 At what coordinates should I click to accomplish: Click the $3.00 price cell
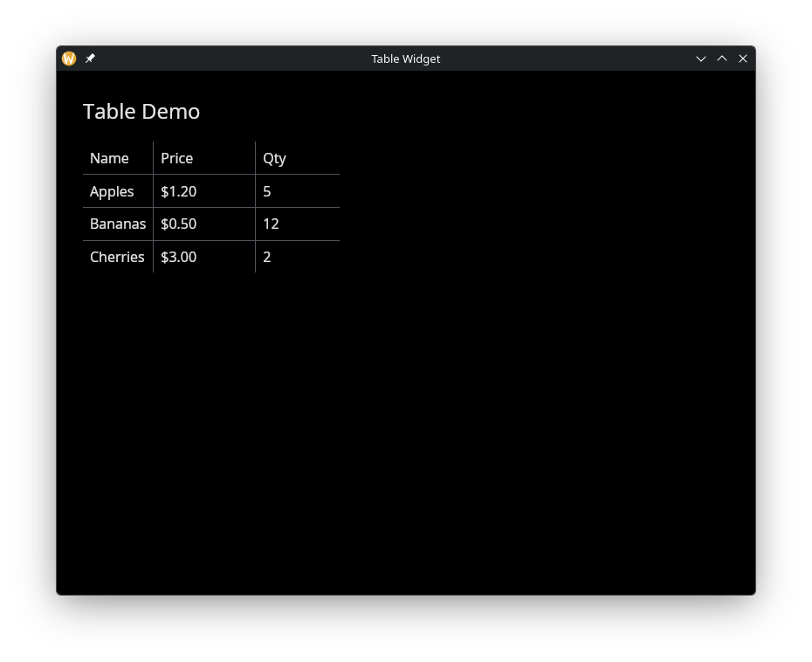178,257
